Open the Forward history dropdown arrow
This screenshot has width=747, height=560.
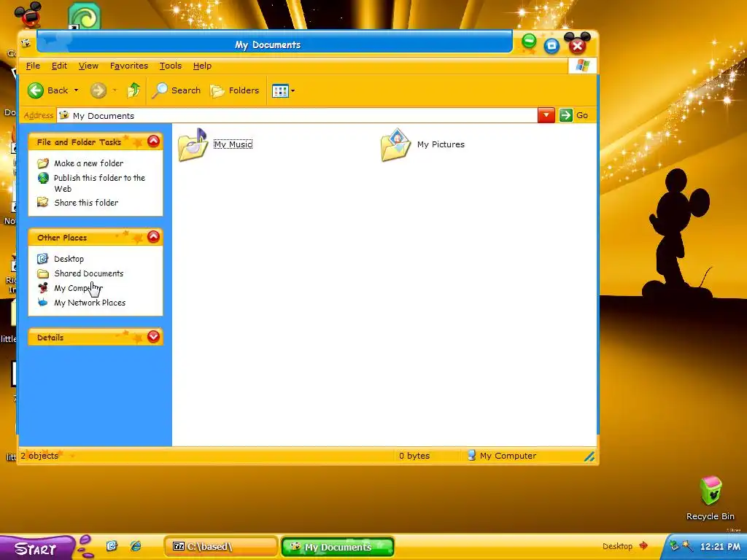click(115, 90)
